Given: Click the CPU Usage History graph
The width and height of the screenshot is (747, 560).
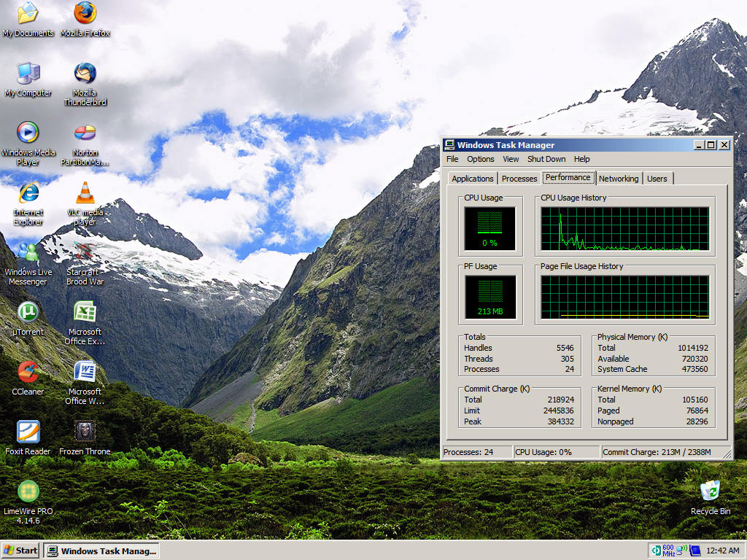Looking at the screenshot, I should pos(624,229).
